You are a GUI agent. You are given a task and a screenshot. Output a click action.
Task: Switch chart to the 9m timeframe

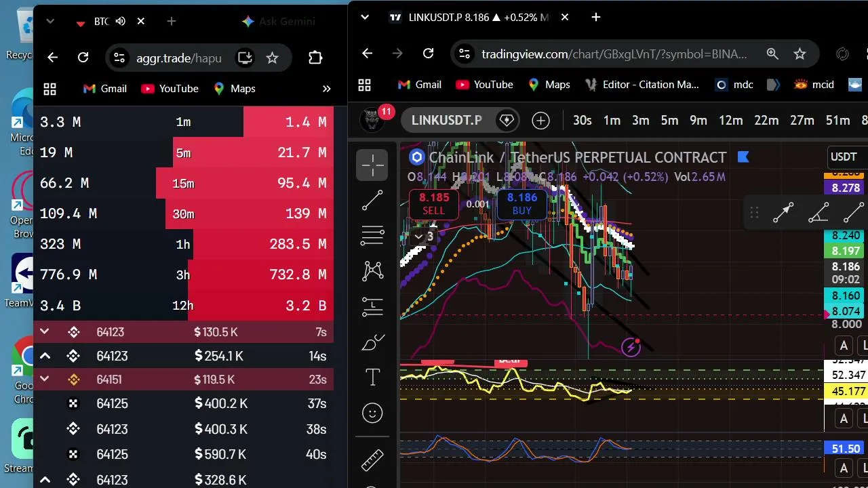point(698,121)
